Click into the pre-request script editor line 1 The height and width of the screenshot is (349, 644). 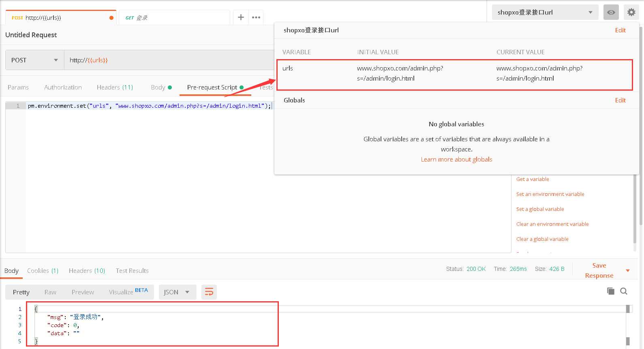[x=150, y=106]
